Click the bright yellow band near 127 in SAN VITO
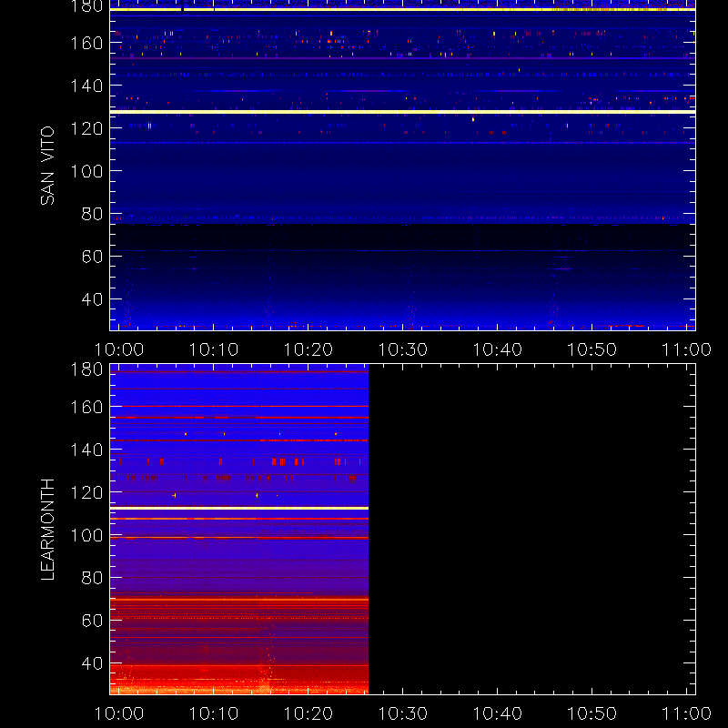Screen dimensions: 728x728 (x=402, y=112)
